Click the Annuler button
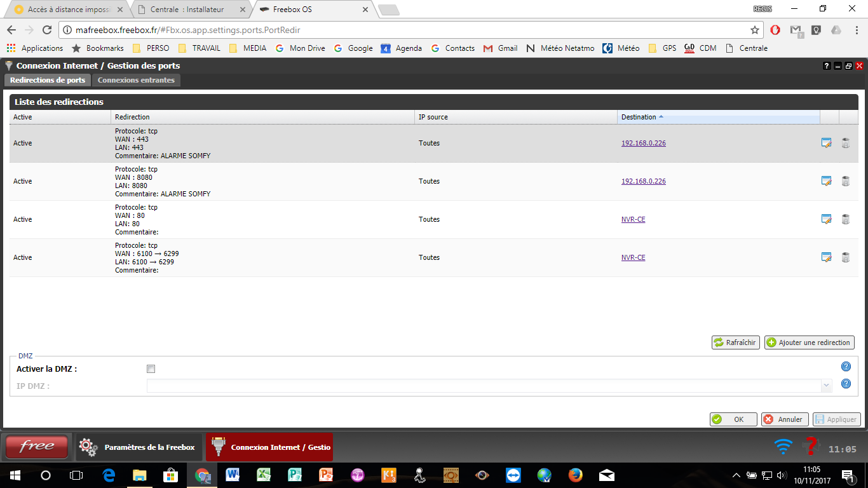Viewport: 868px width, 488px height. click(785, 419)
